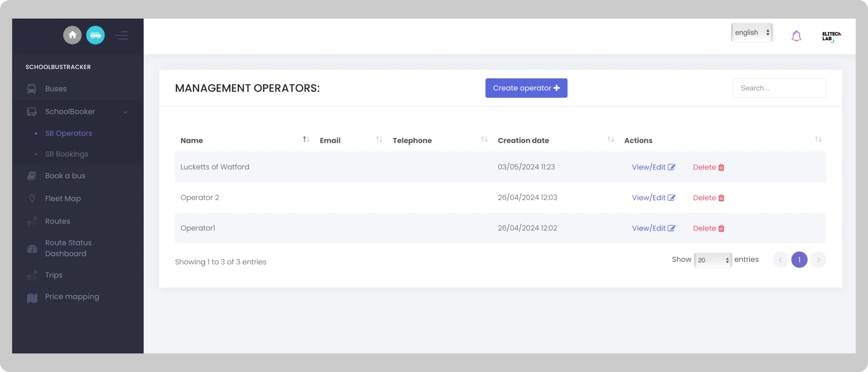View/Edit Lucketts of Watford operator
Viewport: 868px width, 372px height.
pyautogui.click(x=654, y=167)
